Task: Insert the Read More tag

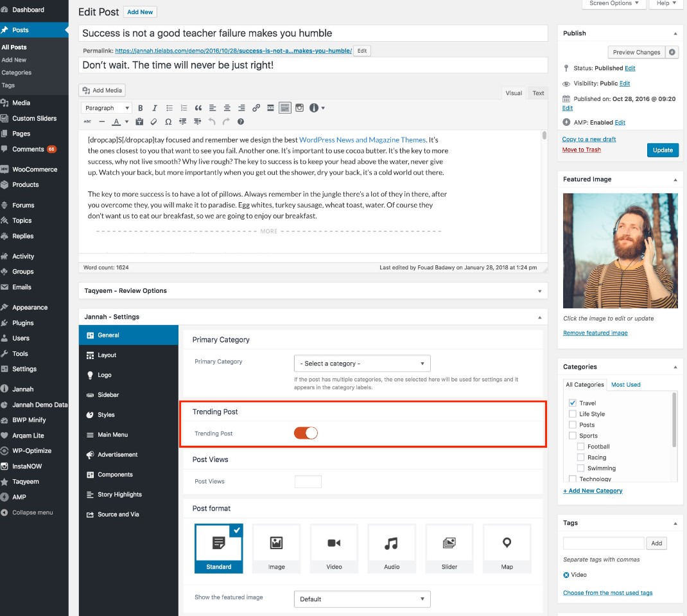Action: [270, 108]
